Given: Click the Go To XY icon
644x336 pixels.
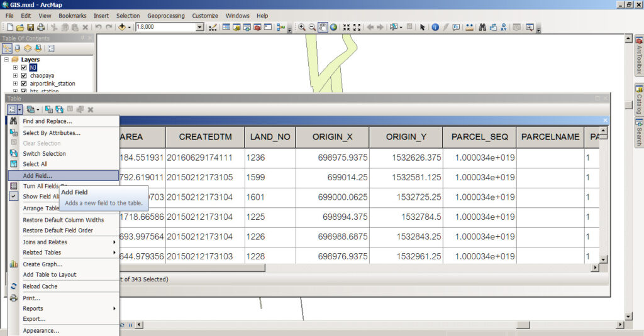Looking at the screenshot, I should (x=503, y=27).
